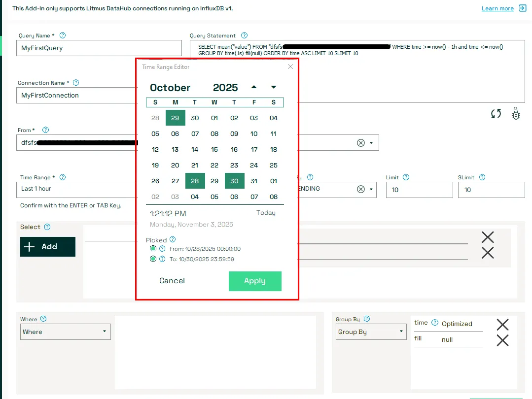The width and height of the screenshot is (532, 399).
Task: Show help icon next to Where label
Action: pos(43,319)
